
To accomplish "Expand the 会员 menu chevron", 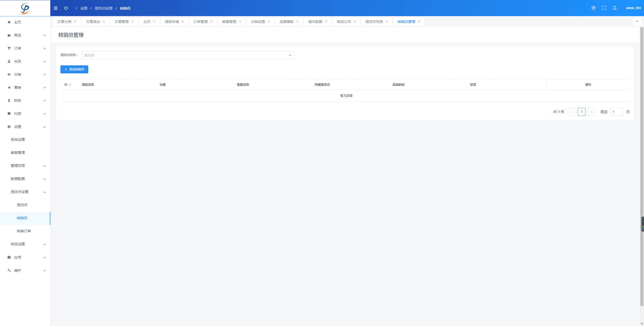I will pyautogui.click(x=45, y=62).
